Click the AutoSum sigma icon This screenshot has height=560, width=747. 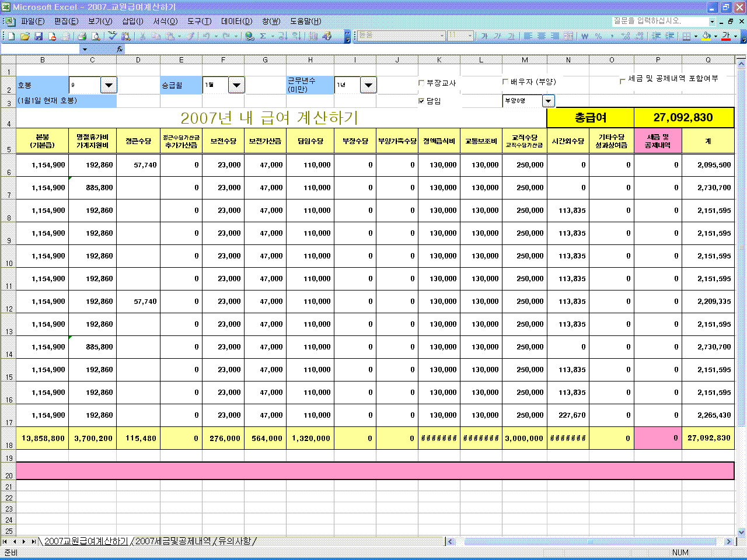pyautogui.click(x=263, y=36)
